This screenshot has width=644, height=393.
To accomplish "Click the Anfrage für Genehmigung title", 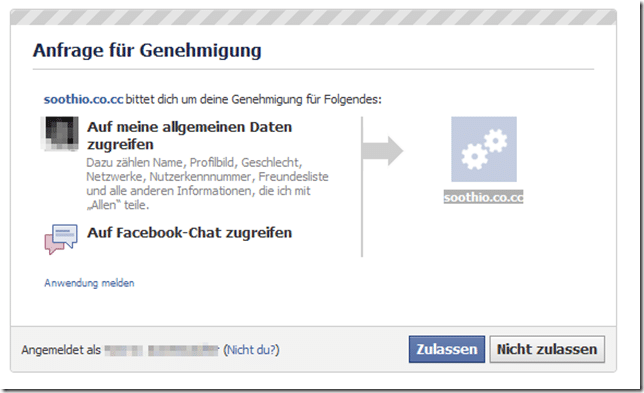I will click(147, 51).
